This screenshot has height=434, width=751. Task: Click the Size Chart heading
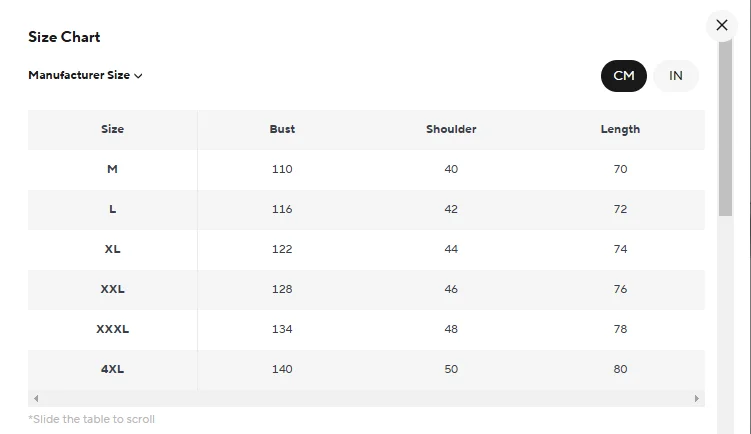coord(64,37)
